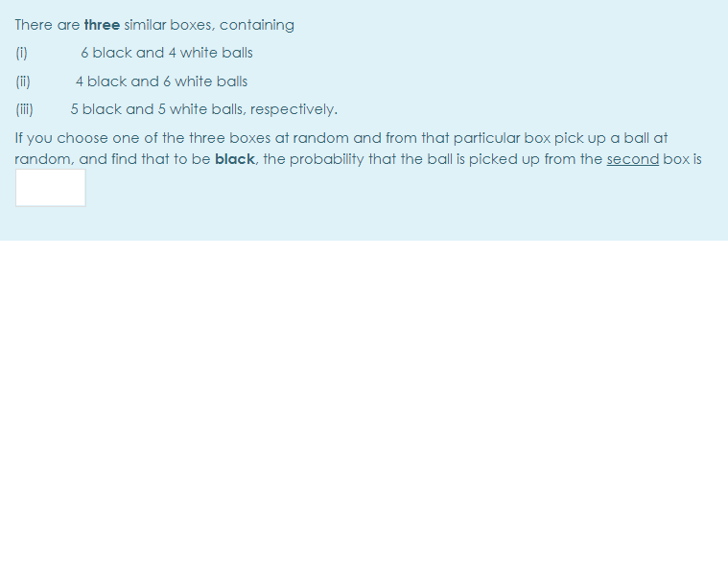This screenshot has width=728, height=580.
Task: Click '5 black and 5 white balls' text
Action: tap(157, 109)
